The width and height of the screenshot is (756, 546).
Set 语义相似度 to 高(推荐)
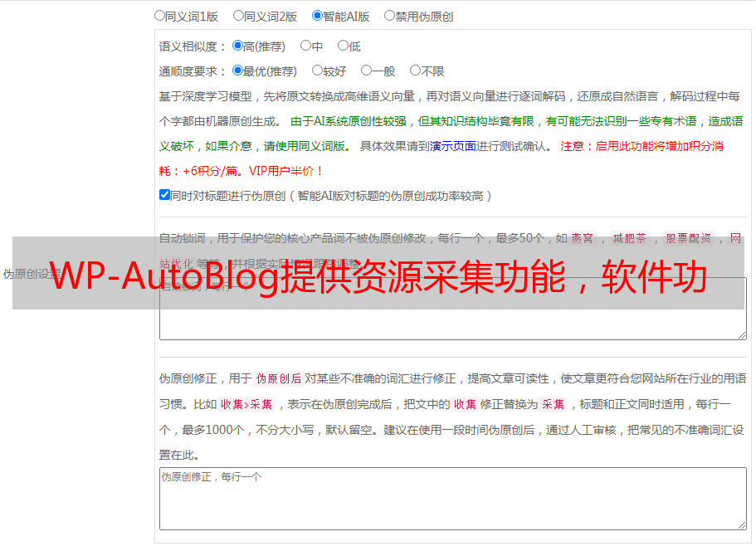(237, 46)
